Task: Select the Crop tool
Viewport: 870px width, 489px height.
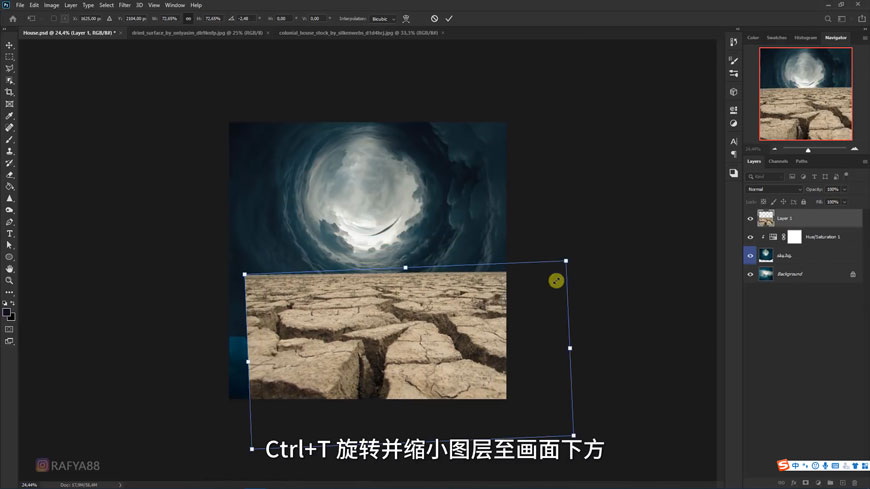Action: [10, 92]
